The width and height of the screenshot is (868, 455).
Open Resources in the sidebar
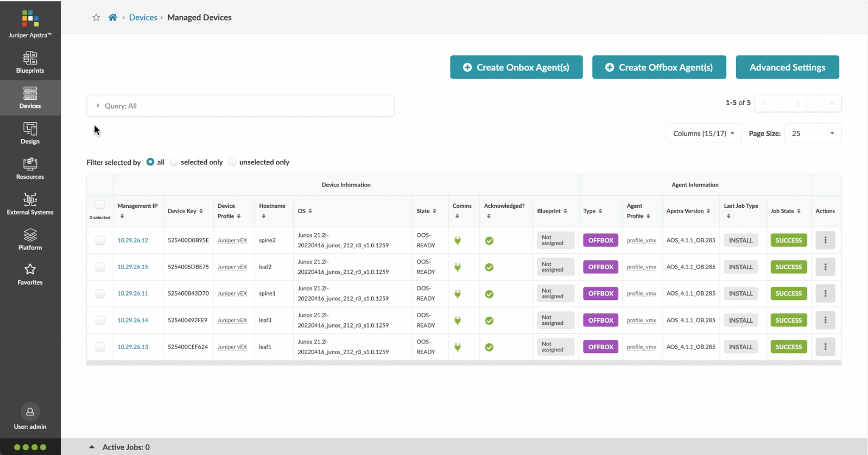point(30,169)
